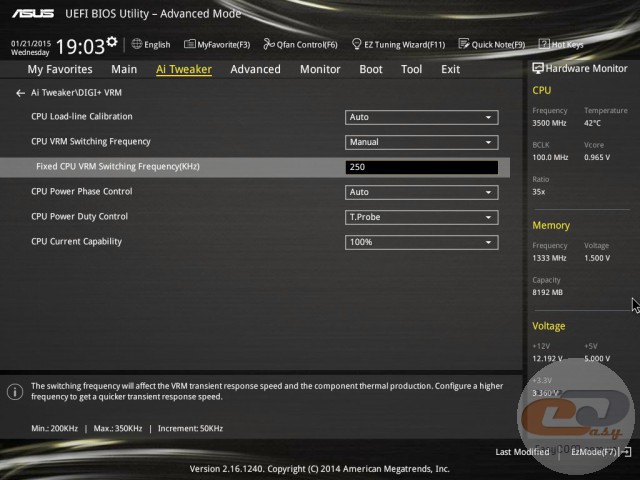
Task: Switch to My Favorites tab
Action: [x=60, y=69]
